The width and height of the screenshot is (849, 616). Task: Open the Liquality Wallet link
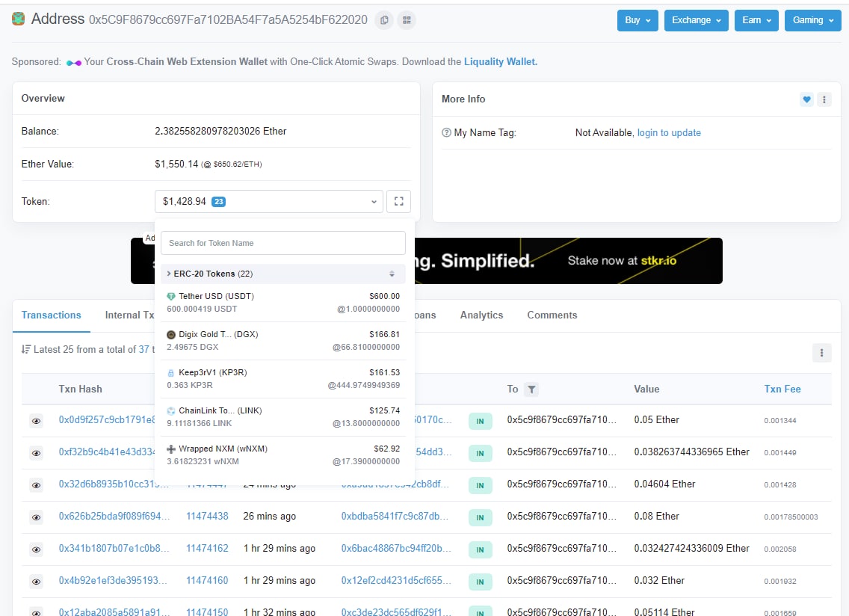(501, 62)
